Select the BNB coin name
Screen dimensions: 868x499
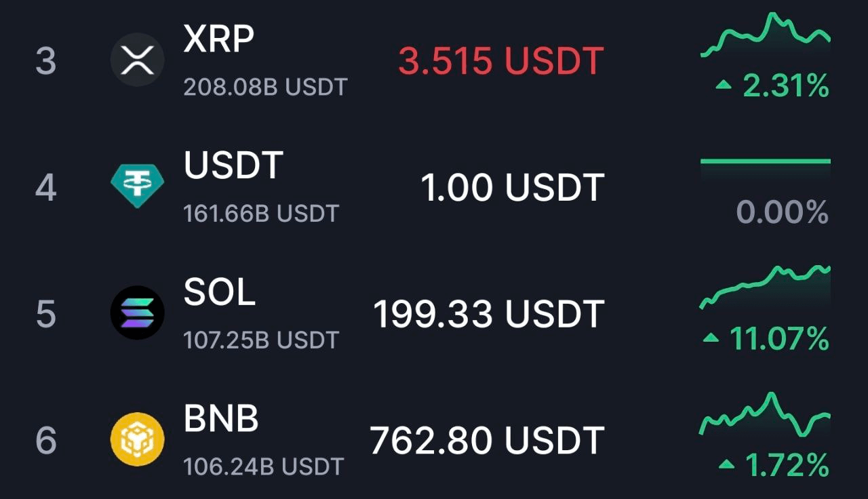point(222,419)
